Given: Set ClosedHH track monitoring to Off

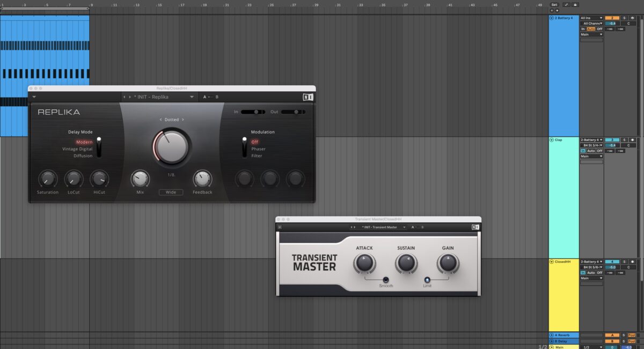Looking at the screenshot, I should [x=599, y=272].
